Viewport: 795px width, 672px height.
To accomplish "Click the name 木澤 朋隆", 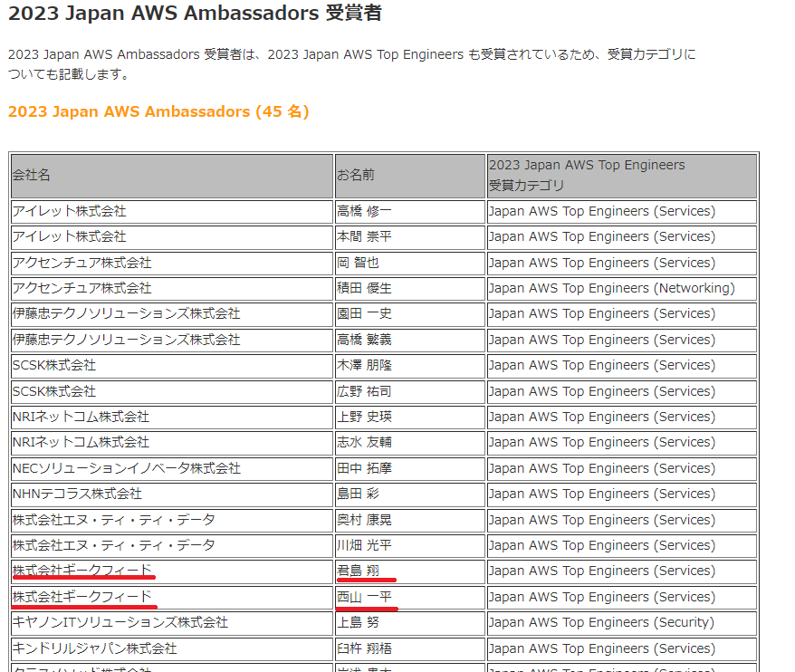I will coord(364,366).
